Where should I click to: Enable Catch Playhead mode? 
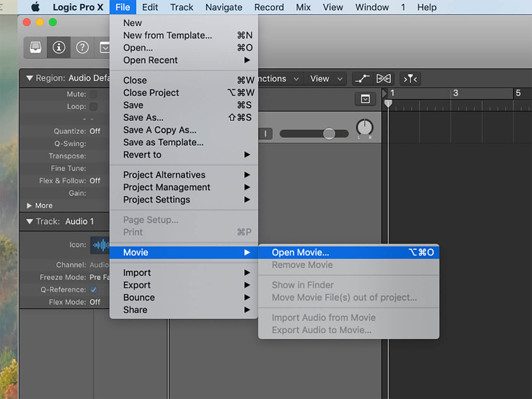point(410,79)
